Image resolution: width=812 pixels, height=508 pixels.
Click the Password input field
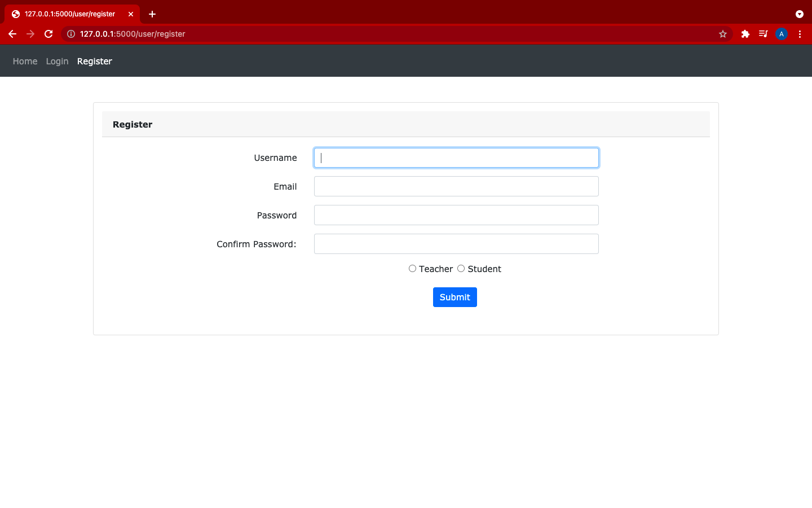[x=456, y=215]
